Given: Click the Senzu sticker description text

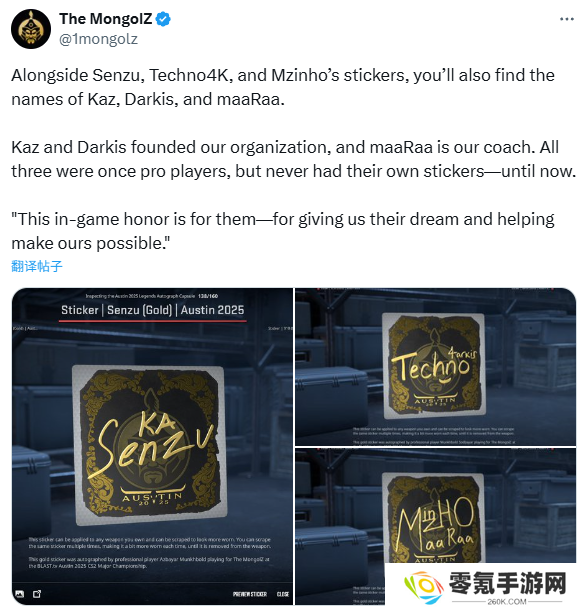Looking at the screenshot, I should click(x=149, y=552).
